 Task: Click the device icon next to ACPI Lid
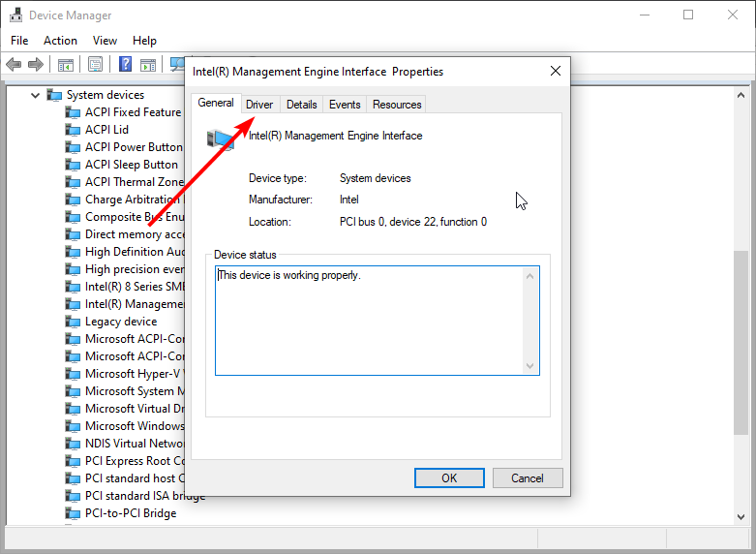[x=73, y=130]
